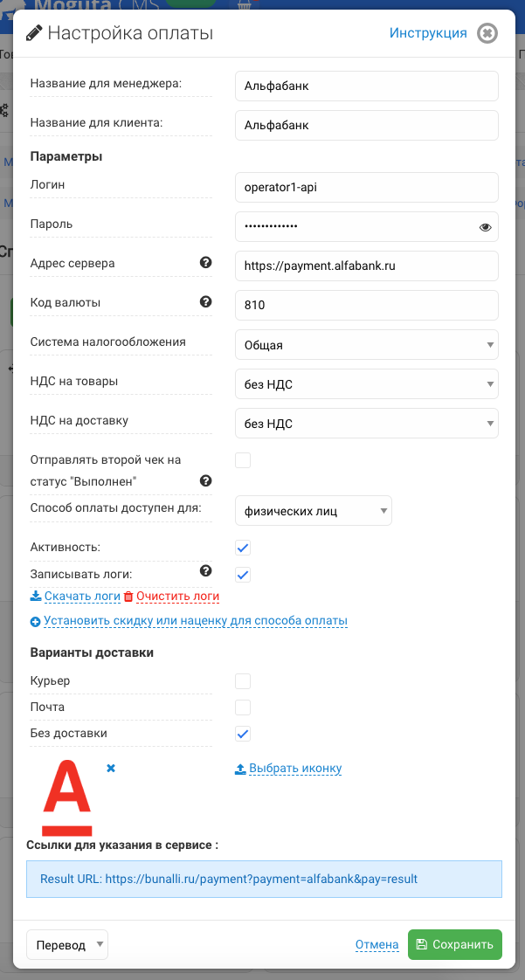The width and height of the screenshot is (525, 980).
Task: Open the Система налогообложения dropdown
Action: 367,345
